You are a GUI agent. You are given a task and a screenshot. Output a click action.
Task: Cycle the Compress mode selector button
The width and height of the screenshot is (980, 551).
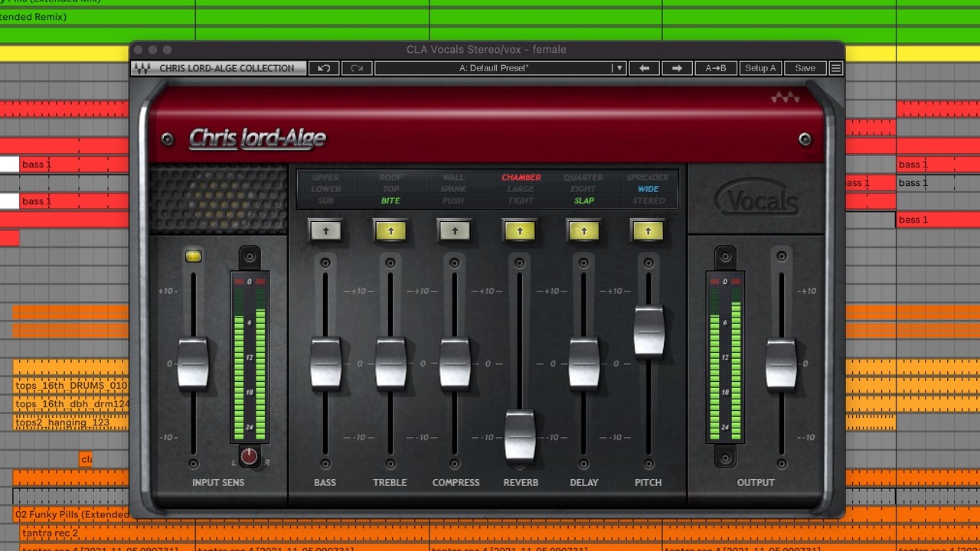pyautogui.click(x=455, y=230)
